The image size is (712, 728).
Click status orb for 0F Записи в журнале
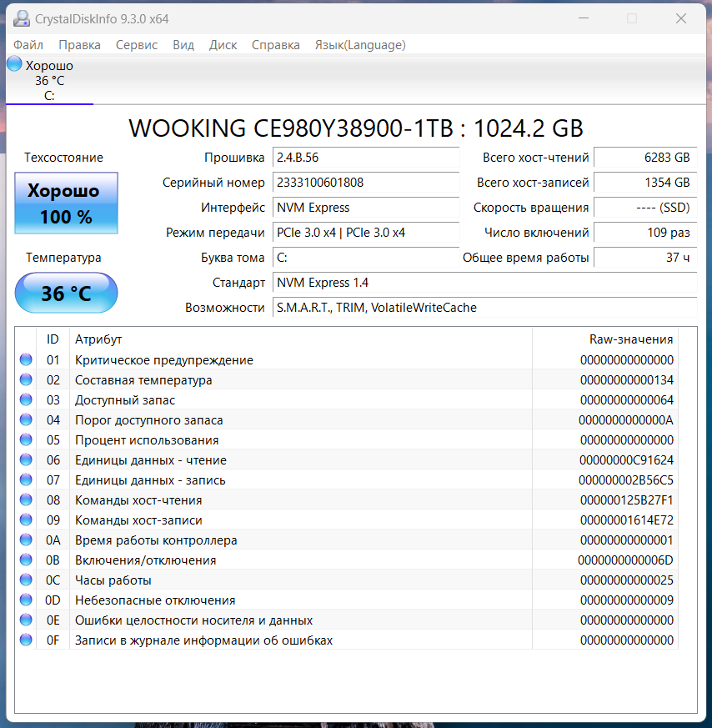(26, 640)
